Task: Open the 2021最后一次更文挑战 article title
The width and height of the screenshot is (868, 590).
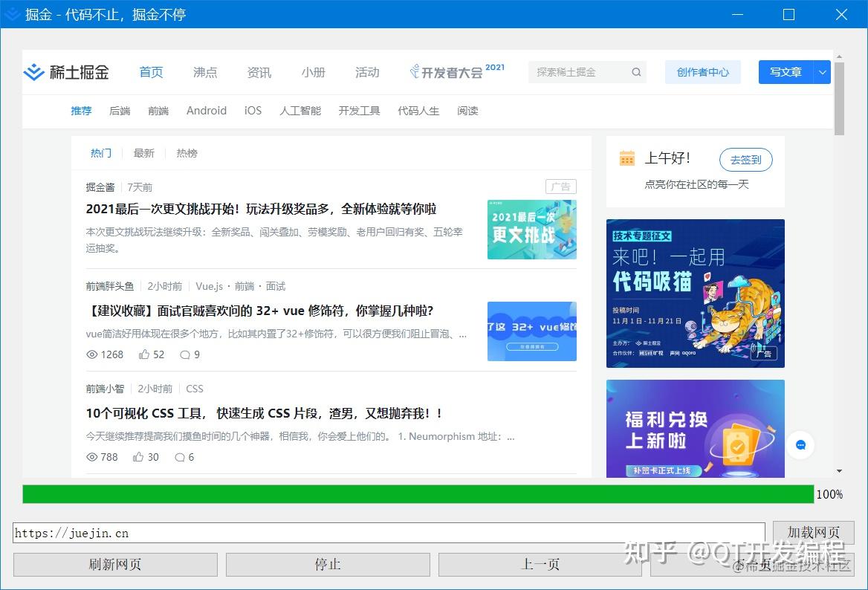Action: coord(259,209)
